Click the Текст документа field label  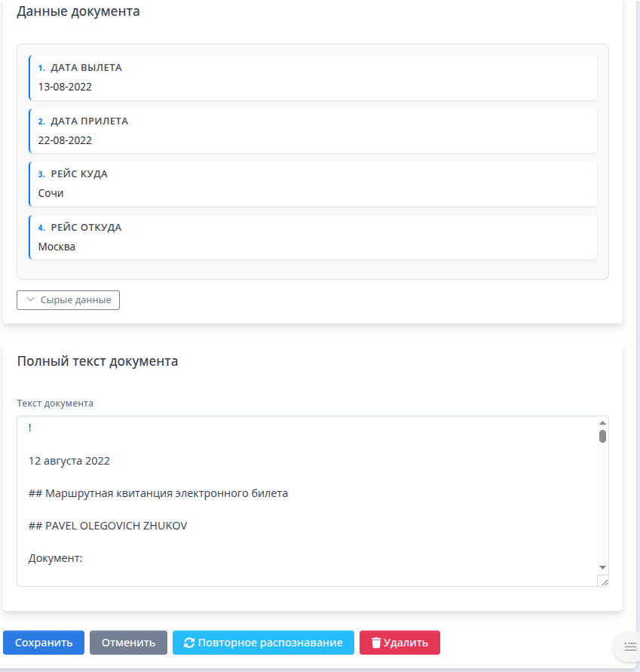(55, 403)
